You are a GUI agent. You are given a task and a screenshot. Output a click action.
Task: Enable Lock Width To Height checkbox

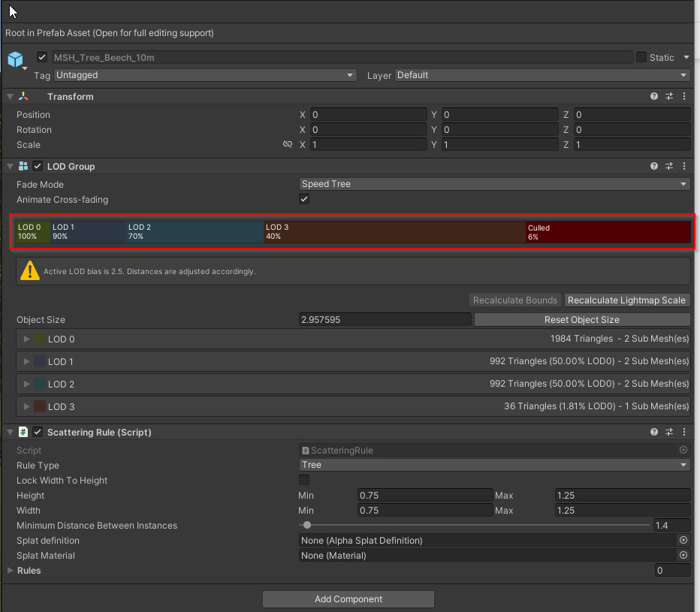pyautogui.click(x=304, y=481)
